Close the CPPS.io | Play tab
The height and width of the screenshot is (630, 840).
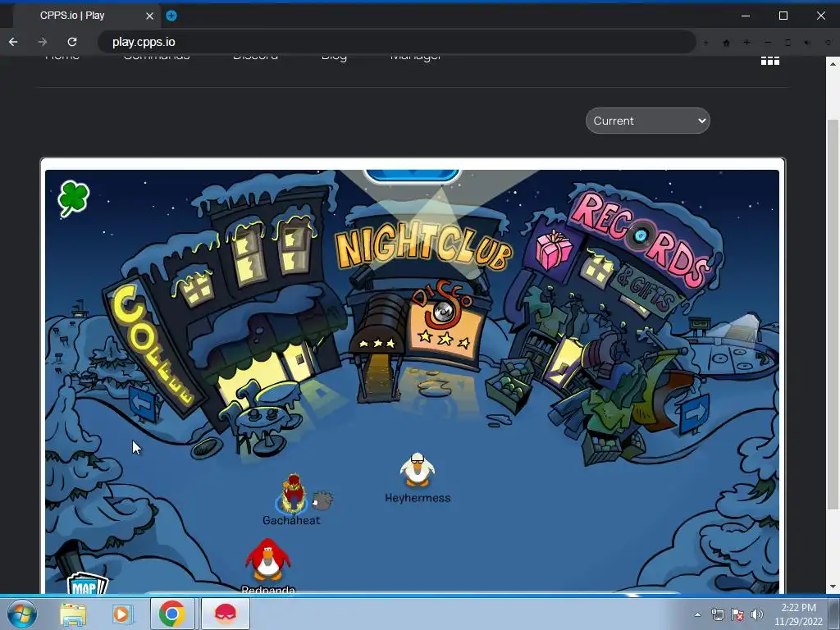click(x=149, y=16)
